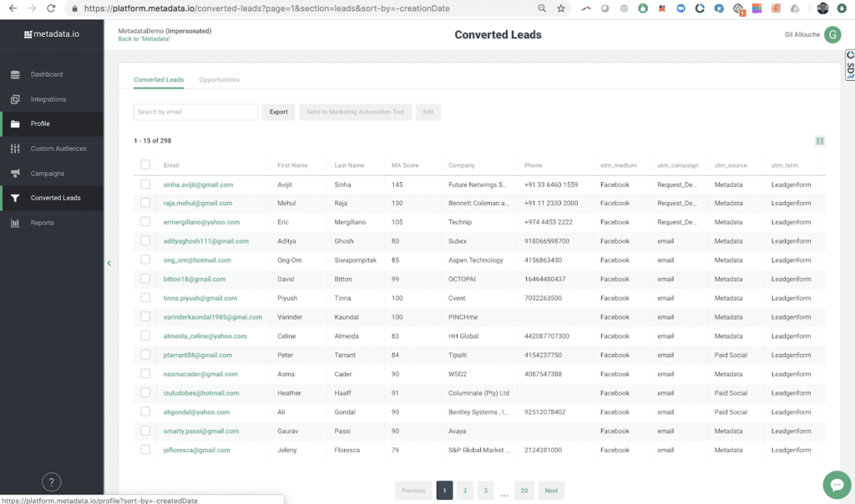This screenshot has height=504, width=855.
Task: Open Dashboard from the sidebar menu
Action: tap(47, 74)
